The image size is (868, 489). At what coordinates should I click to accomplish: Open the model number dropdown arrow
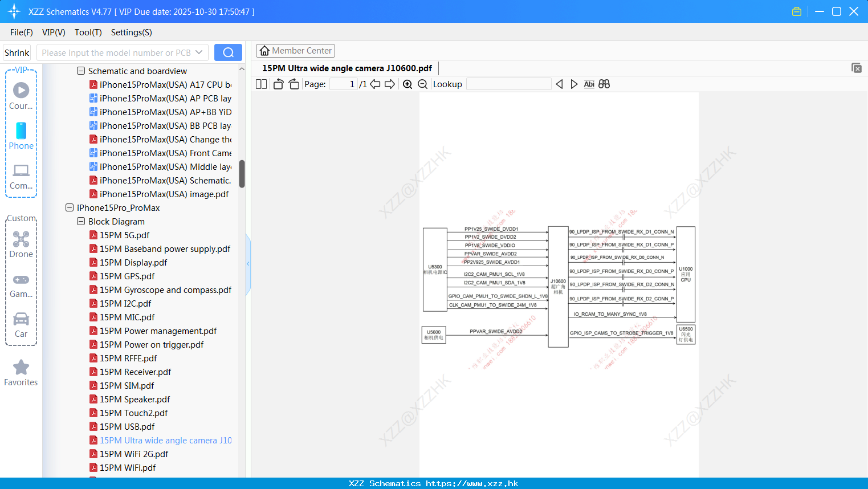(199, 52)
